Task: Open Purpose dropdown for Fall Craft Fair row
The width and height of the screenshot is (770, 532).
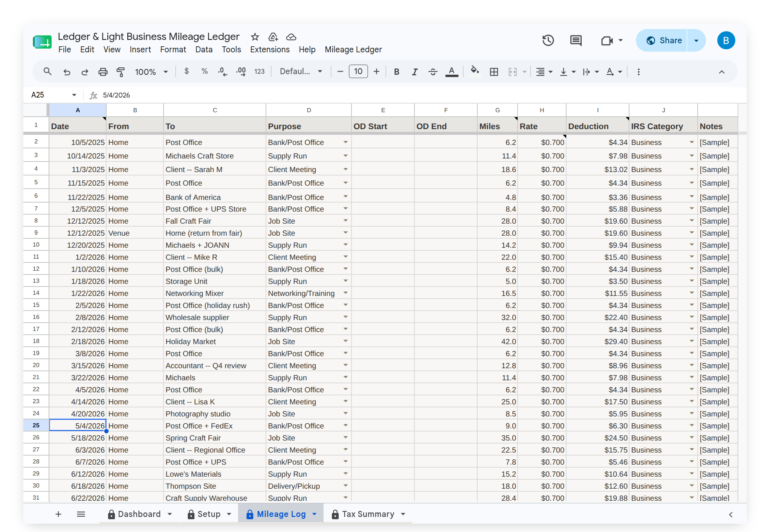Action: pos(345,221)
